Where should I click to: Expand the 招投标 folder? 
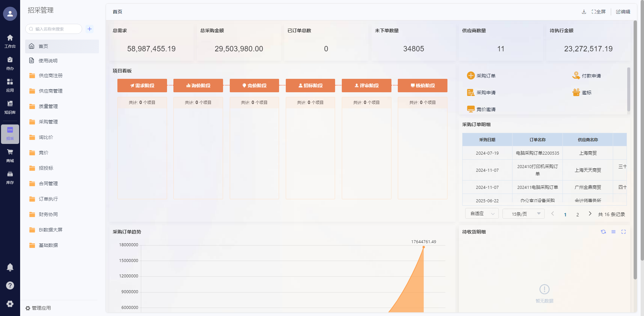46,168
